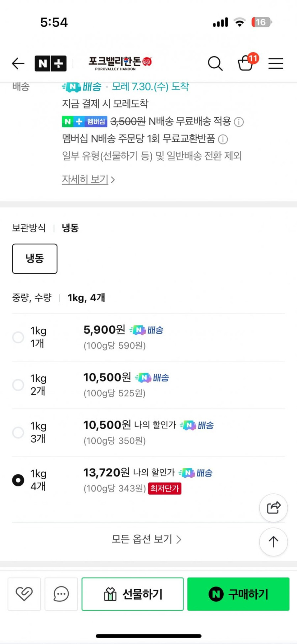Open the 자세히 보기 delivery details link
297x644 pixels.
tap(88, 179)
